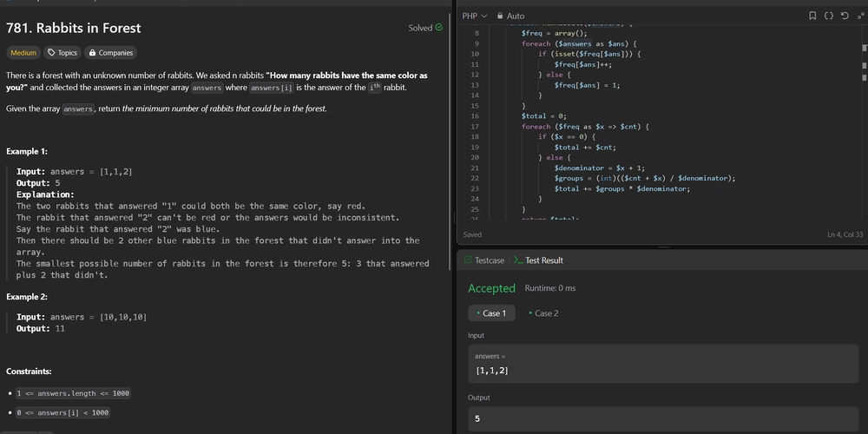This screenshot has width=868, height=434.
Task: Click the Example 2 heading
Action: pyautogui.click(x=27, y=297)
